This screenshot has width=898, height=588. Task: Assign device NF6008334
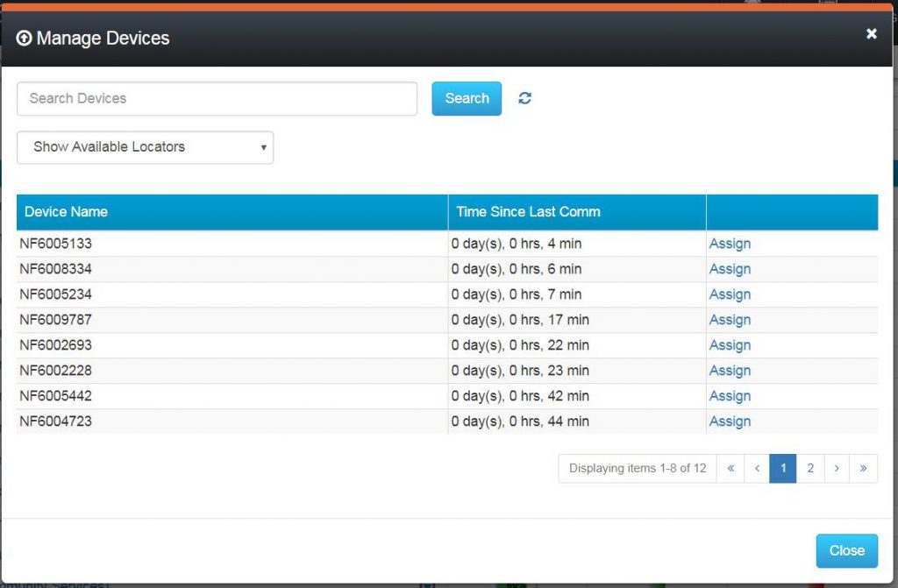point(730,269)
